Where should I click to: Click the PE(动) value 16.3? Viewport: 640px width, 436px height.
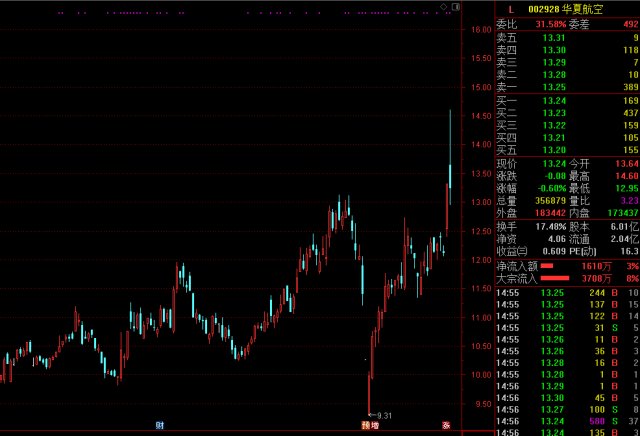[x=629, y=251]
